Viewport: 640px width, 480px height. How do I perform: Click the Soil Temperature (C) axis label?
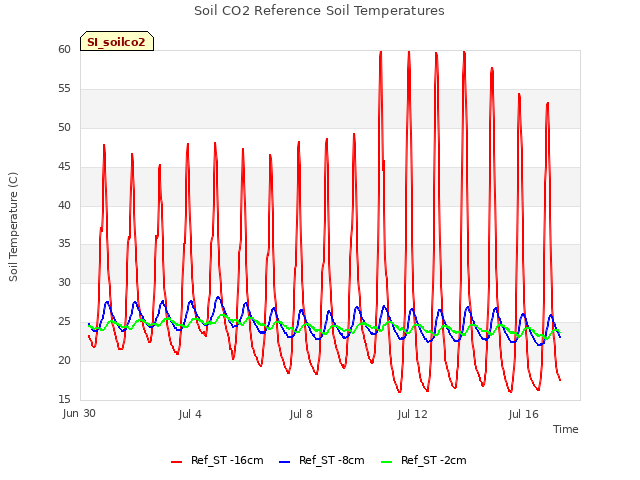pyautogui.click(x=13, y=227)
